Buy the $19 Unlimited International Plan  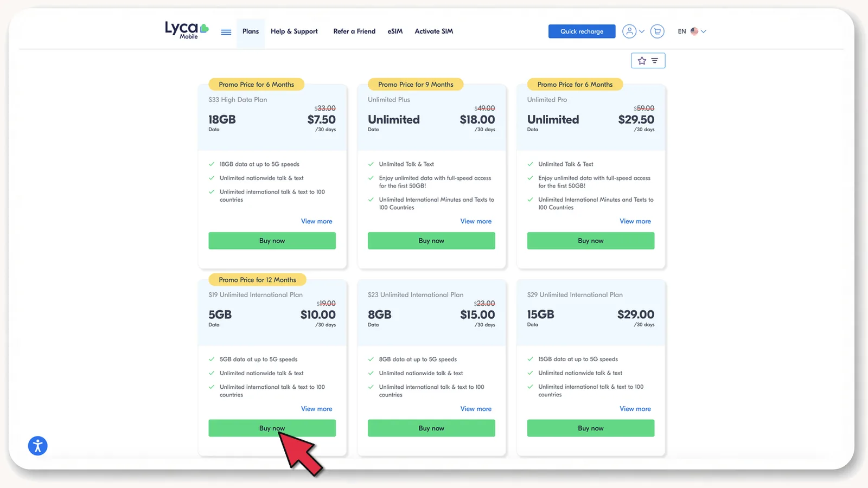coord(272,428)
